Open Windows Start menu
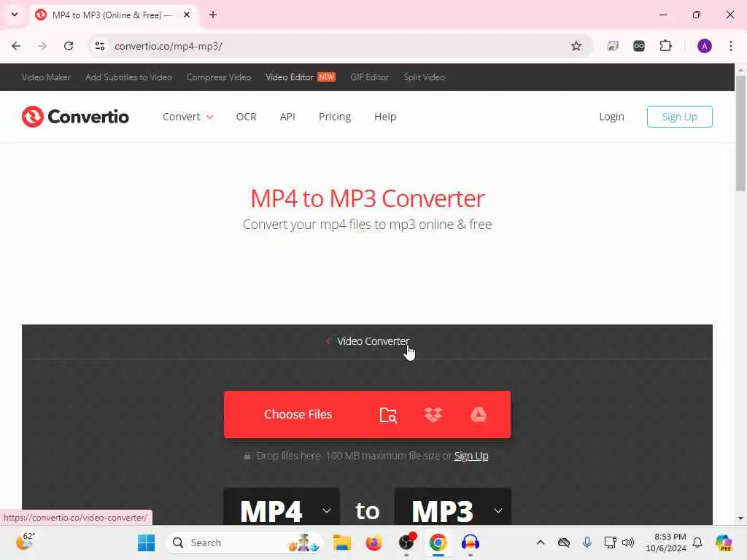747x560 pixels. pos(146,542)
